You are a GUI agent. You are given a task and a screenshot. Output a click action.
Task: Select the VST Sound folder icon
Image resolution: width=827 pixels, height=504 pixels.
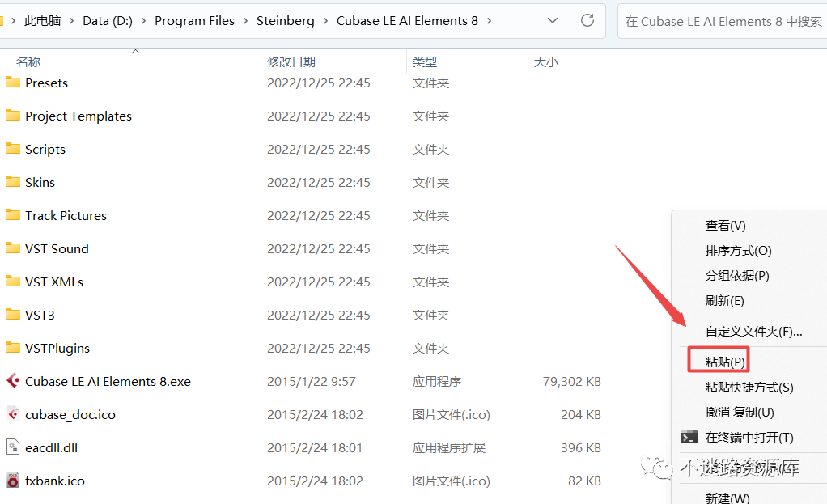[x=13, y=248]
